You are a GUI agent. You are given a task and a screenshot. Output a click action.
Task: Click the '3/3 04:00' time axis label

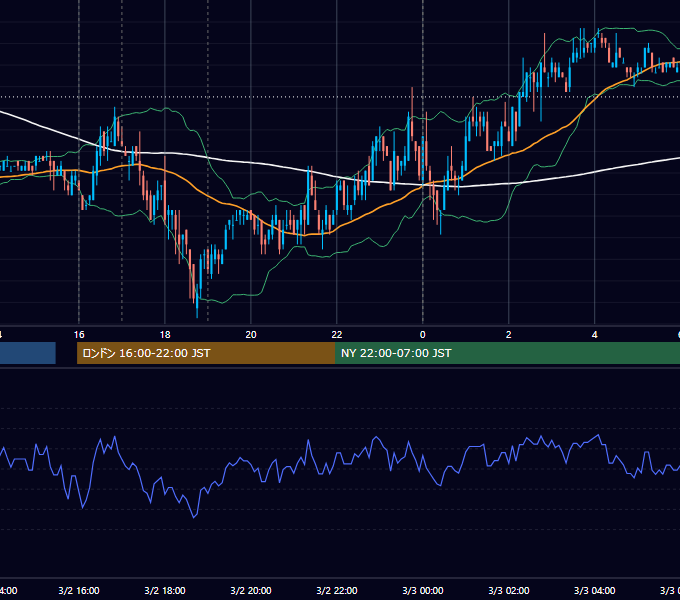(x=595, y=591)
